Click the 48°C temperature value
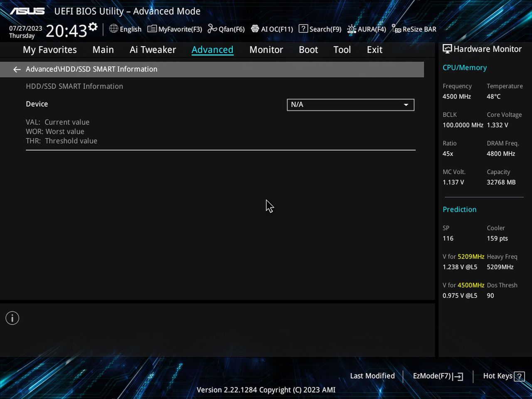This screenshot has height=399, width=532. click(x=493, y=96)
